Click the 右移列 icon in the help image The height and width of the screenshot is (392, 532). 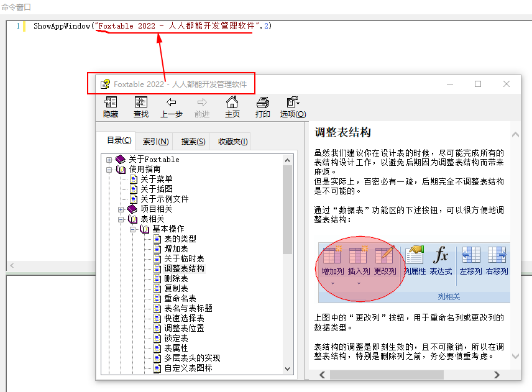coord(497,255)
